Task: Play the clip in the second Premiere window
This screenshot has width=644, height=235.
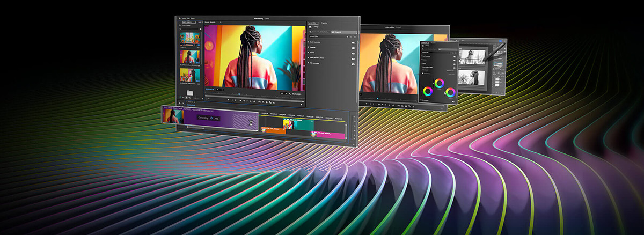Action: coord(386,105)
